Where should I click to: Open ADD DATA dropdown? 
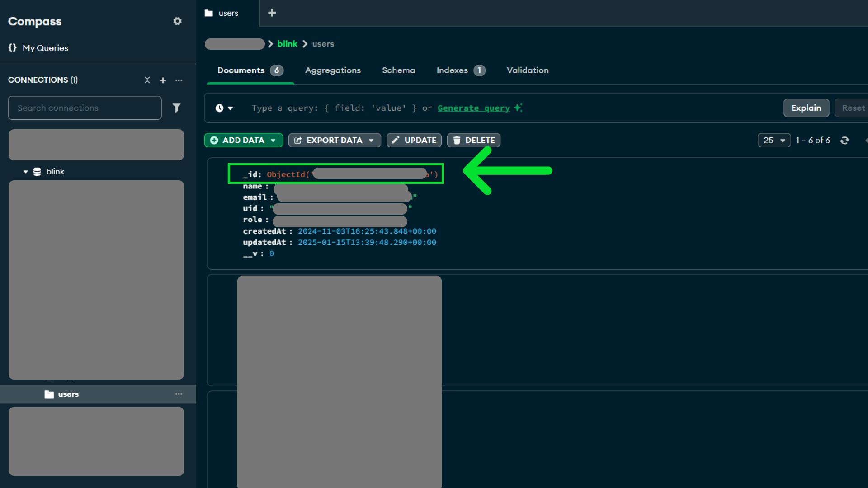[244, 141]
